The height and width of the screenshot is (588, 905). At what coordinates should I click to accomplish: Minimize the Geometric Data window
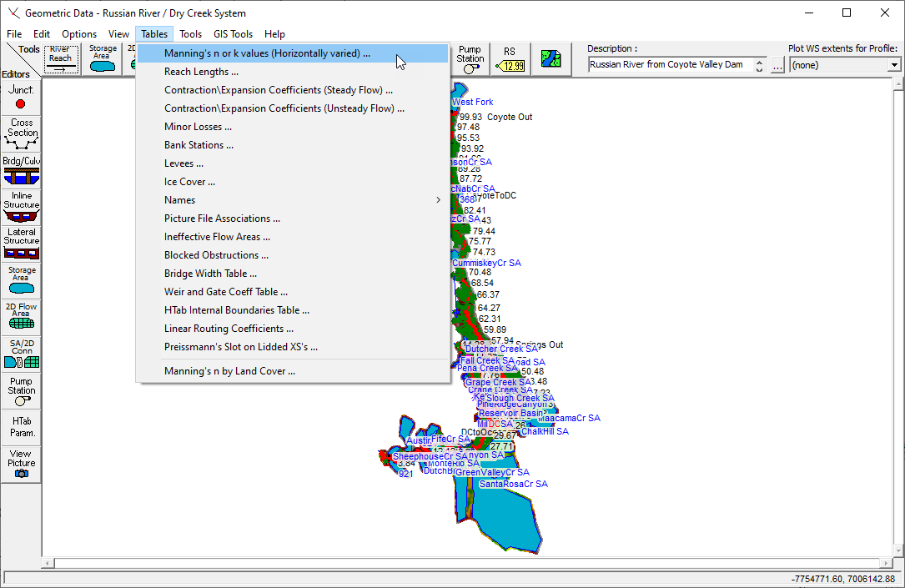coord(809,13)
